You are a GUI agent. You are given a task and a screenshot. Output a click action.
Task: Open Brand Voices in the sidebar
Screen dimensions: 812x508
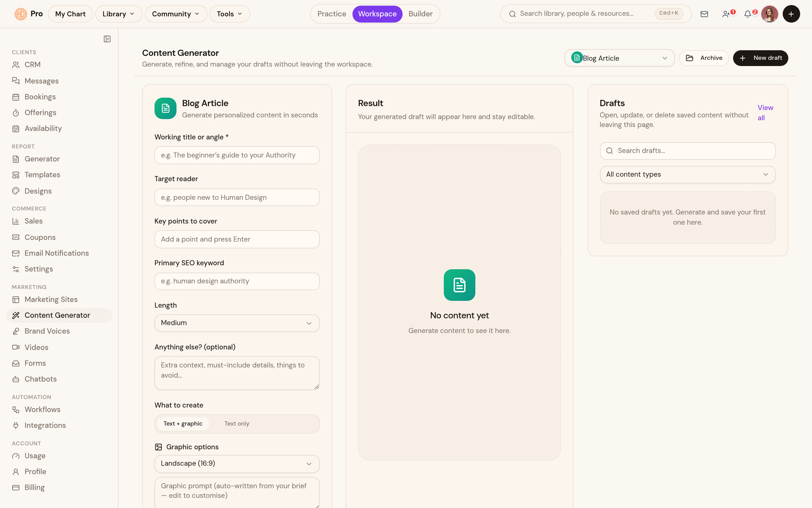59,331
